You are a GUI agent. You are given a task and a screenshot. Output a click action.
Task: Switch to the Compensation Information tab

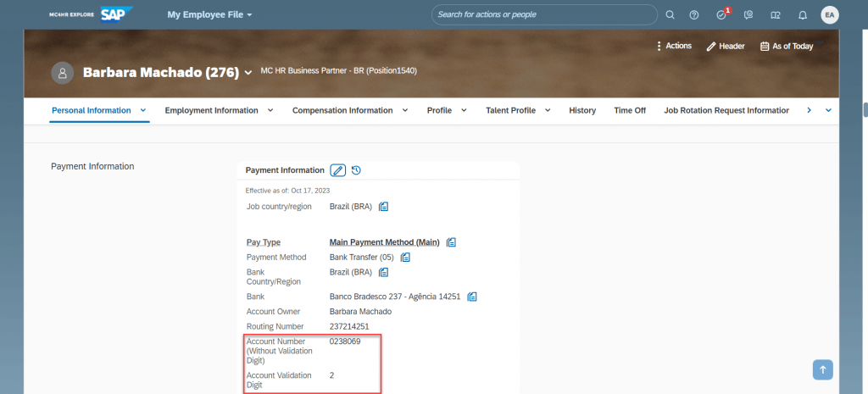click(x=342, y=110)
